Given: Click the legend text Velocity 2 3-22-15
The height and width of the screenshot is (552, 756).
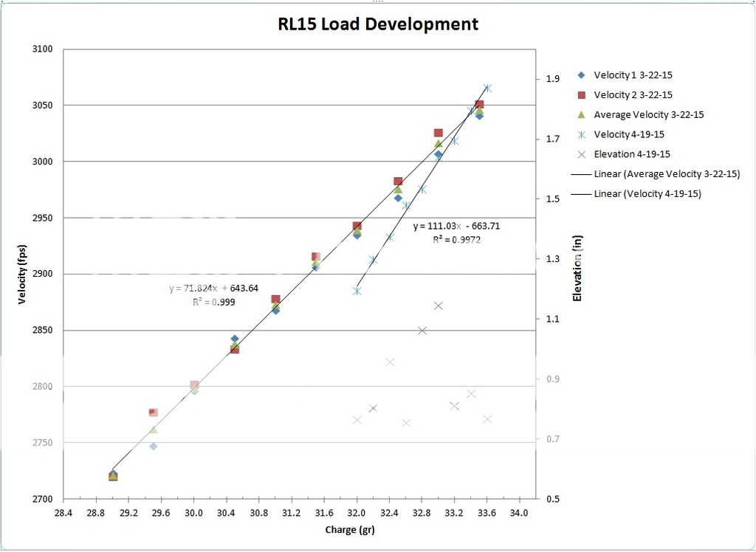Looking at the screenshot, I should coord(633,95).
